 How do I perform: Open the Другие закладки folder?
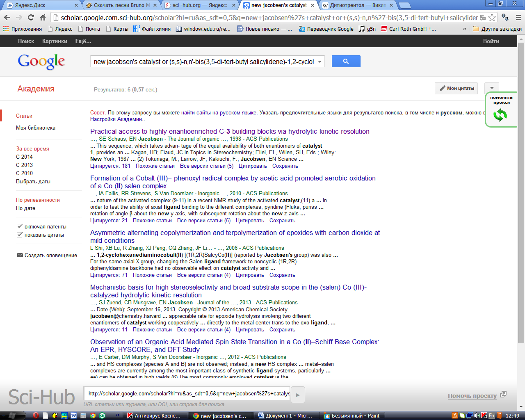(497, 29)
